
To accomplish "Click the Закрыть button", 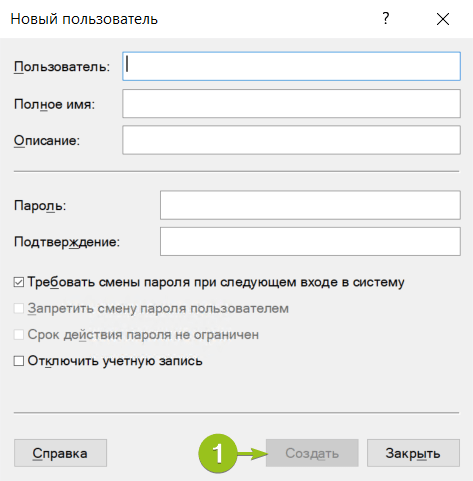I will point(413,453).
